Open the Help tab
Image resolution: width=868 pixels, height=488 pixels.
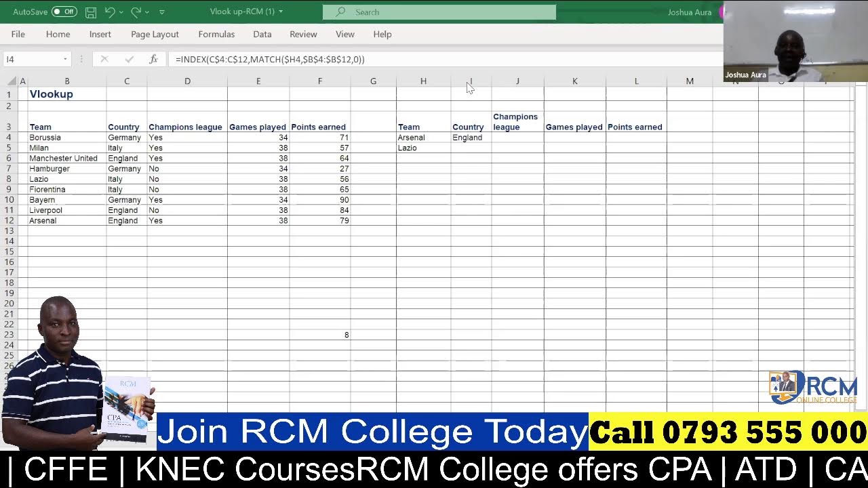point(382,34)
